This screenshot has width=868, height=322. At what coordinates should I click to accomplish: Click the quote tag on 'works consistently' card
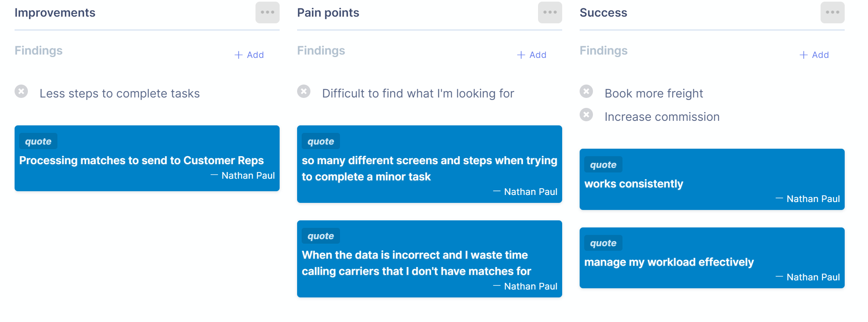coord(603,165)
